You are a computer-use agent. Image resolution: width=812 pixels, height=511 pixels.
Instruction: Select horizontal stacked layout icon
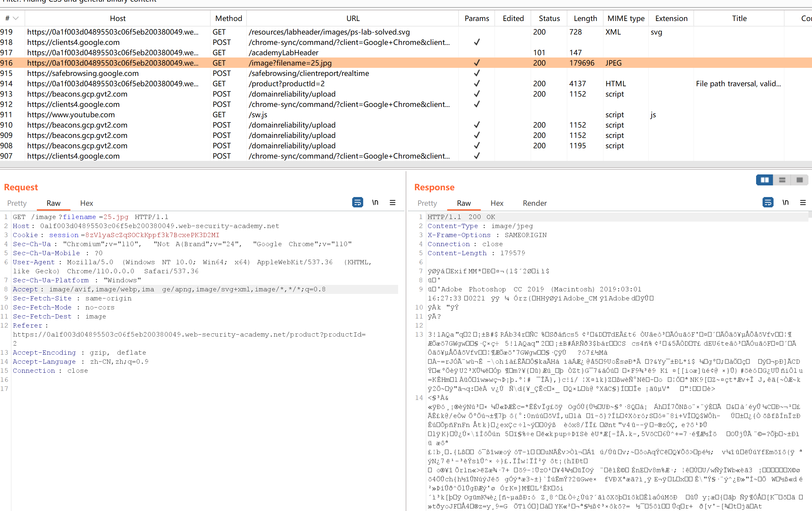(x=782, y=180)
